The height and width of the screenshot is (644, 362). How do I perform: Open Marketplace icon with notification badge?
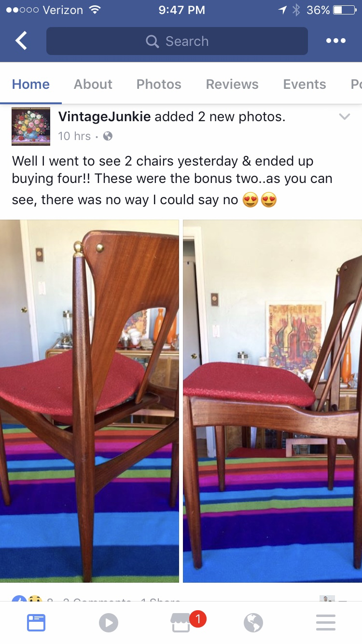click(181, 623)
